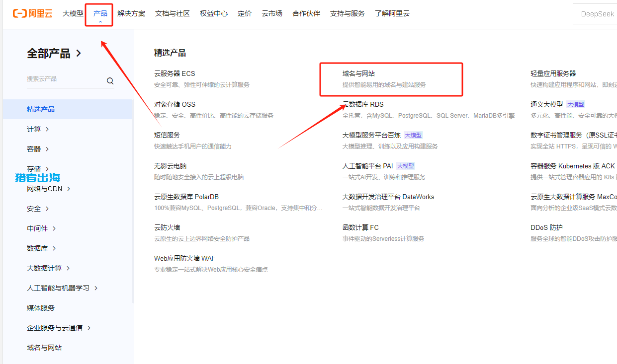Viewport: 617px width, 364px height.
Task: Expand the 大数据计算 category
Action: tap(48, 268)
